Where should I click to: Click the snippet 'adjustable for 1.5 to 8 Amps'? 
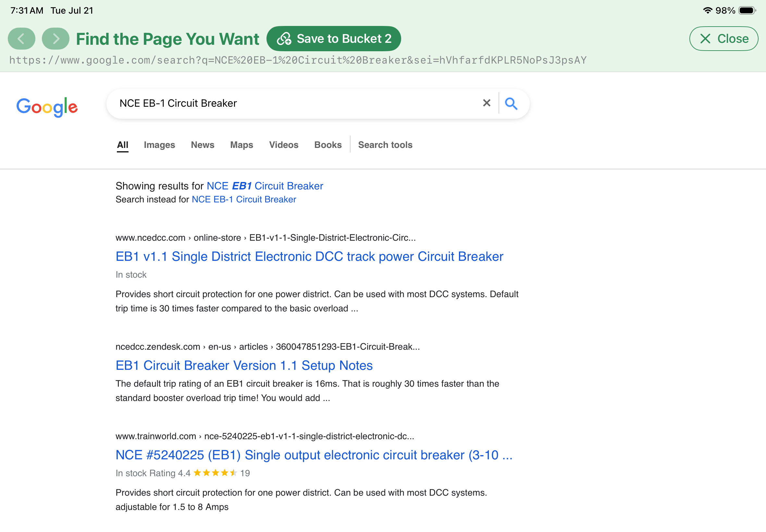(x=172, y=507)
